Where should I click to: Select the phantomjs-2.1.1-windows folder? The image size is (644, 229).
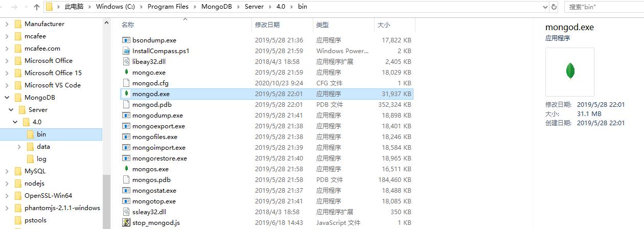(x=62, y=208)
